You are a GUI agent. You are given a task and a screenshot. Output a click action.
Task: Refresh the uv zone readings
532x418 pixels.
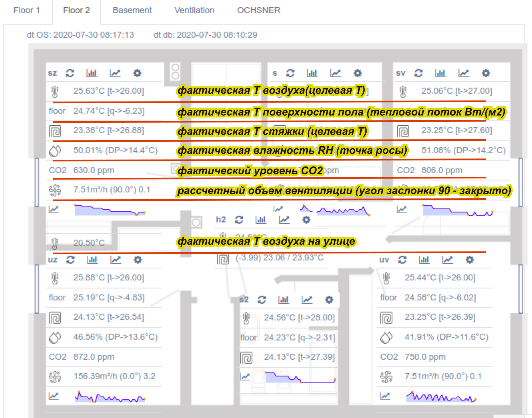click(x=402, y=260)
